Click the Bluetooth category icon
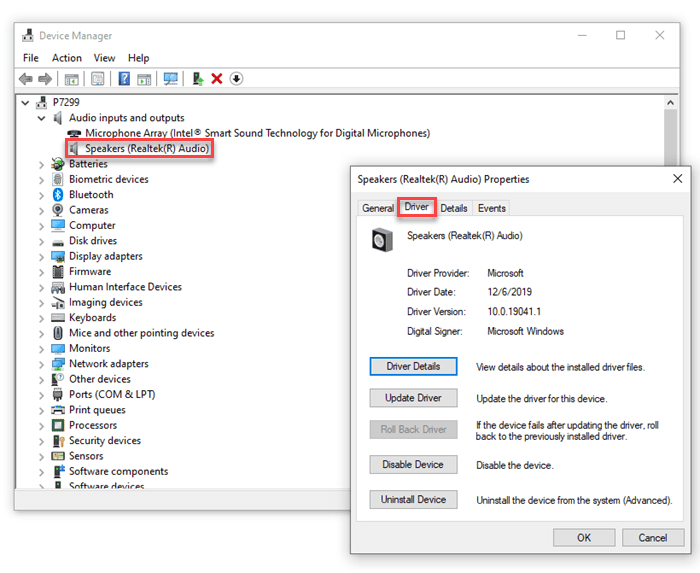This screenshot has width=700, height=573. click(58, 195)
